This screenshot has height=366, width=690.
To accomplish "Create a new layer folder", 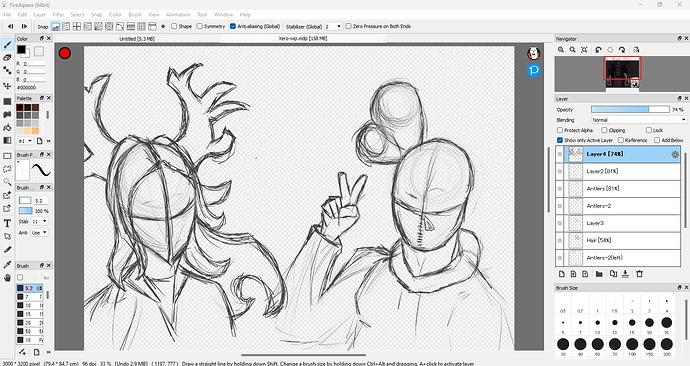I will point(599,274).
